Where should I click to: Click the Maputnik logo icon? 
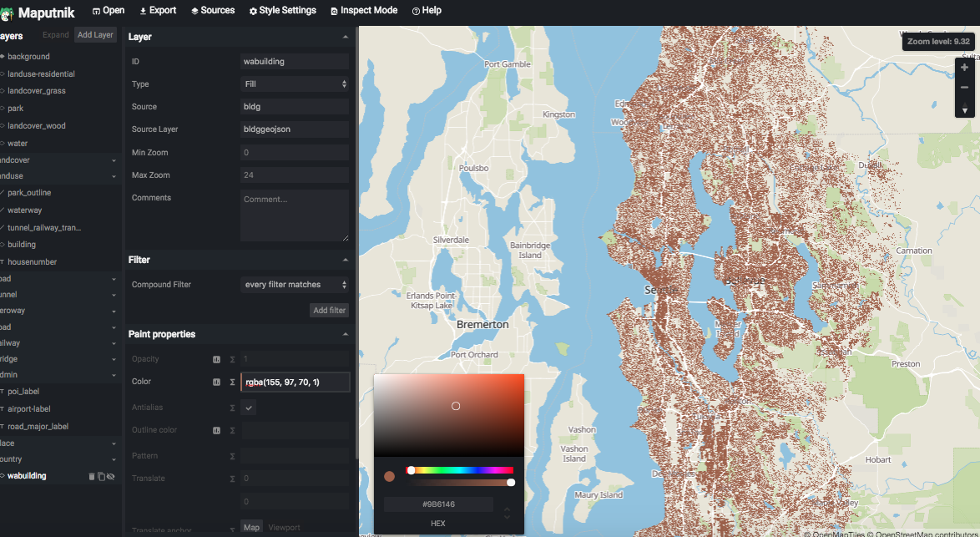click(8, 12)
